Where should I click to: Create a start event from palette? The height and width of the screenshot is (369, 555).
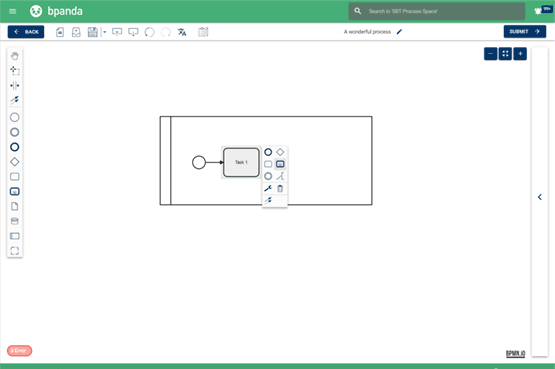pyautogui.click(x=15, y=117)
